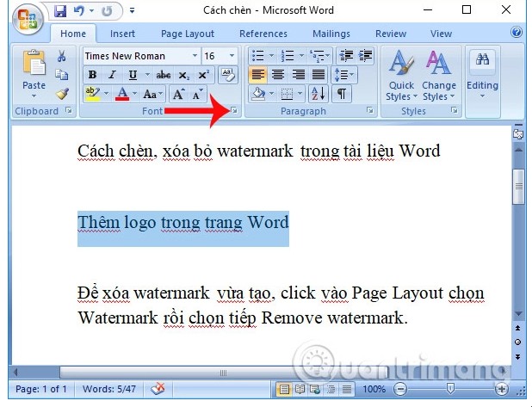Click the Format Painter brush icon
532x407 pixels.
pyautogui.click(x=62, y=94)
